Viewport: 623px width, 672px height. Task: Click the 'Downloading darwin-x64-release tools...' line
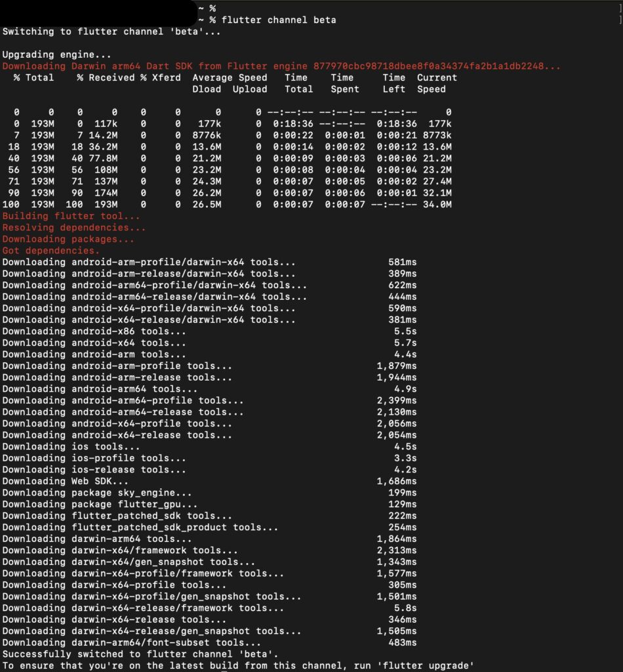[x=114, y=620]
